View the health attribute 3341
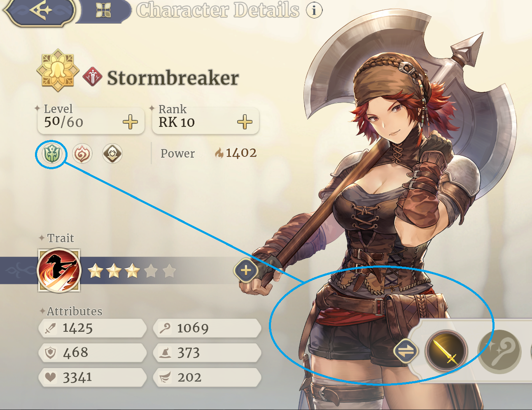Screen dimensions: 532x410 pos(92,377)
